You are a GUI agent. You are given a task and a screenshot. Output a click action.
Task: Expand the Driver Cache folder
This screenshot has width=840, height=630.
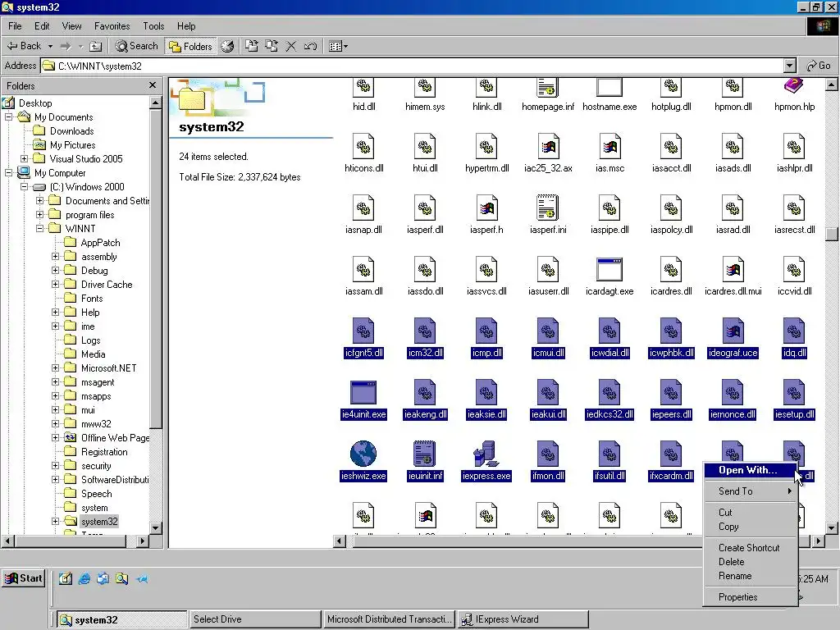click(x=55, y=285)
